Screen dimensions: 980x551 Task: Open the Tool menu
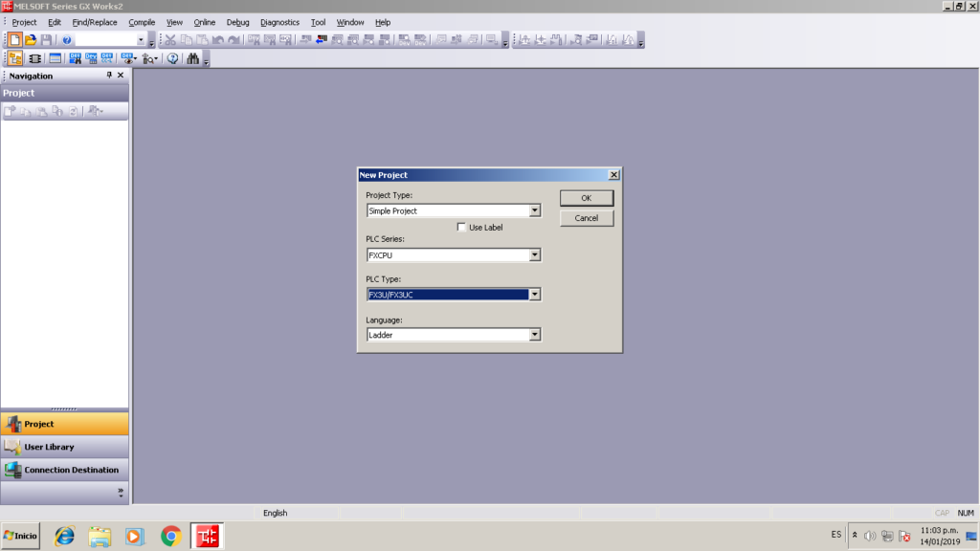318,23
